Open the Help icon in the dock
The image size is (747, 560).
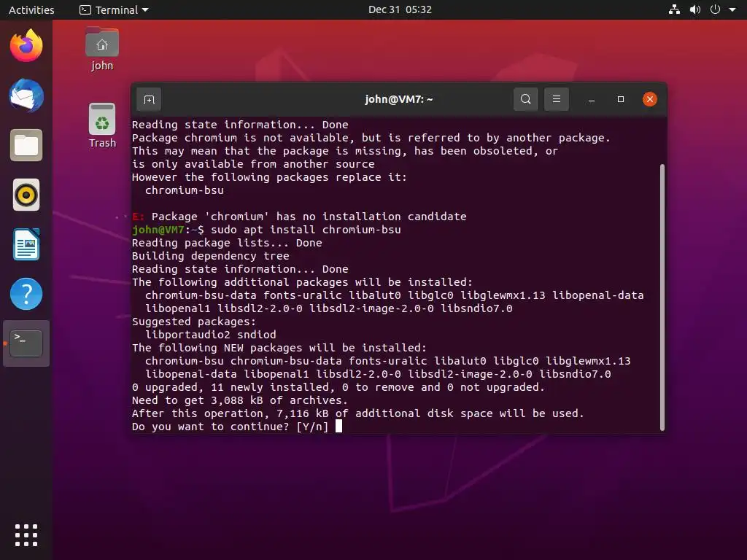coord(26,294)
